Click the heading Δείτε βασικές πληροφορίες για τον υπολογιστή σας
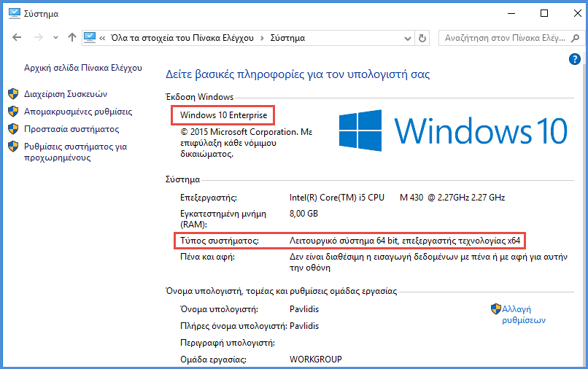The width and height of the screenshot is (588, 369). click(298, 74)
